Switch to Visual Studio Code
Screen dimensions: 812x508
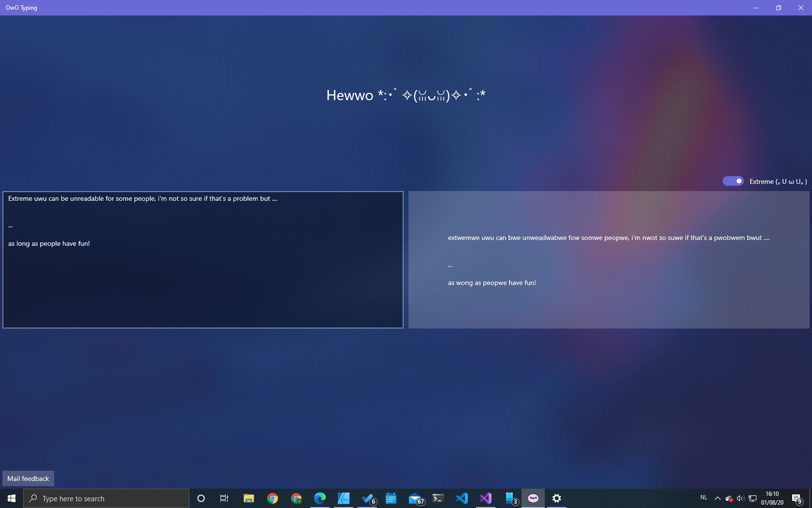coord(462,498)
